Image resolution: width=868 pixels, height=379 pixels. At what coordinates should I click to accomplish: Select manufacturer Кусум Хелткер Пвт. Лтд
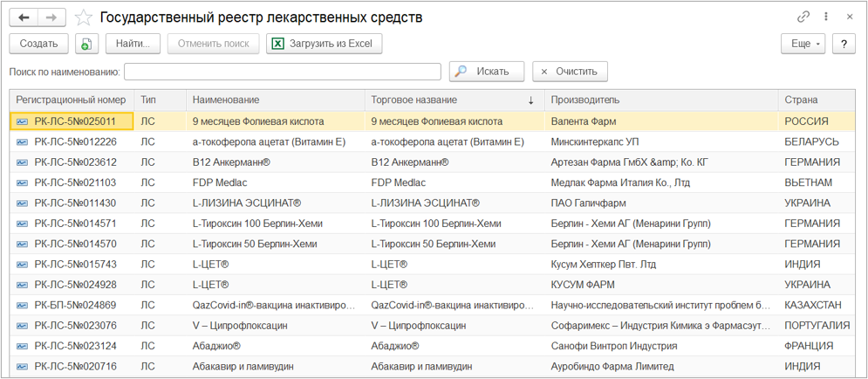[604, 264]
